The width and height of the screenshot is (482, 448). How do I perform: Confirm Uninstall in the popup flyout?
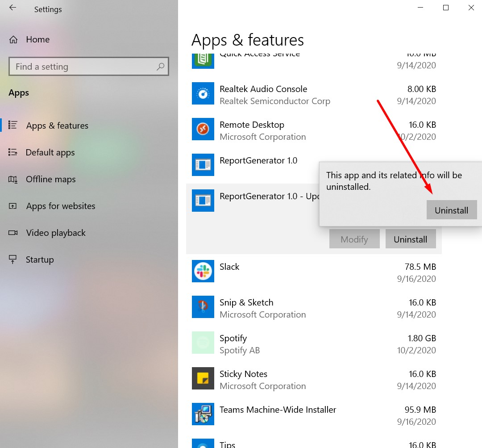pos(452,210)
